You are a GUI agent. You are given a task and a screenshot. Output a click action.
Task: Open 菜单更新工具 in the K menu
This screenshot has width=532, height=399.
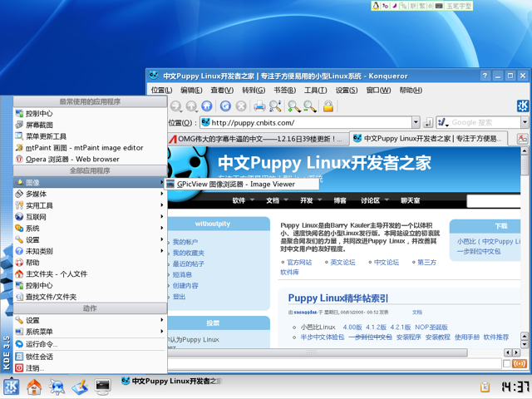(x=90, y=136)
